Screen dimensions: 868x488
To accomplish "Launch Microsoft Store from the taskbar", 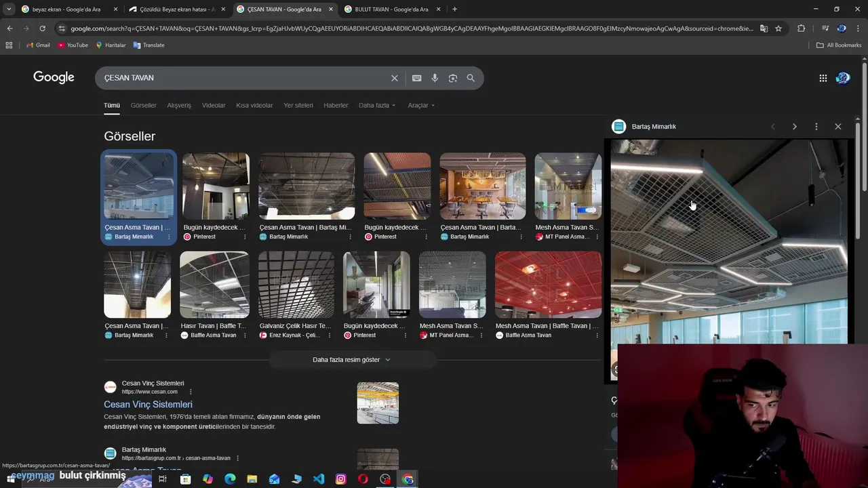I will pos(185,479).
